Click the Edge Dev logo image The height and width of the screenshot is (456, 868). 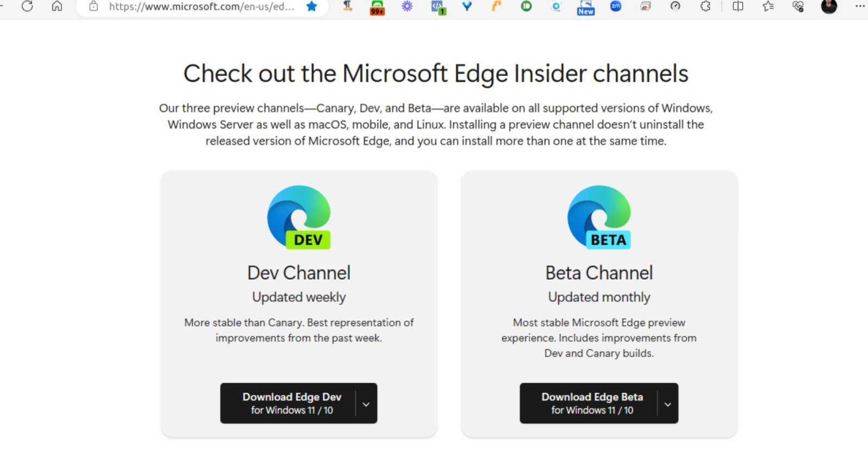click(299, 217)
